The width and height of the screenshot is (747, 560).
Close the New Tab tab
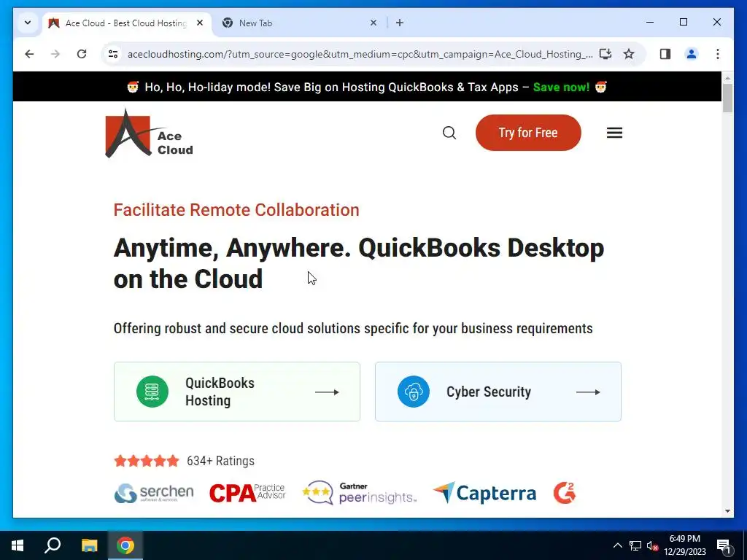[373, 23]
